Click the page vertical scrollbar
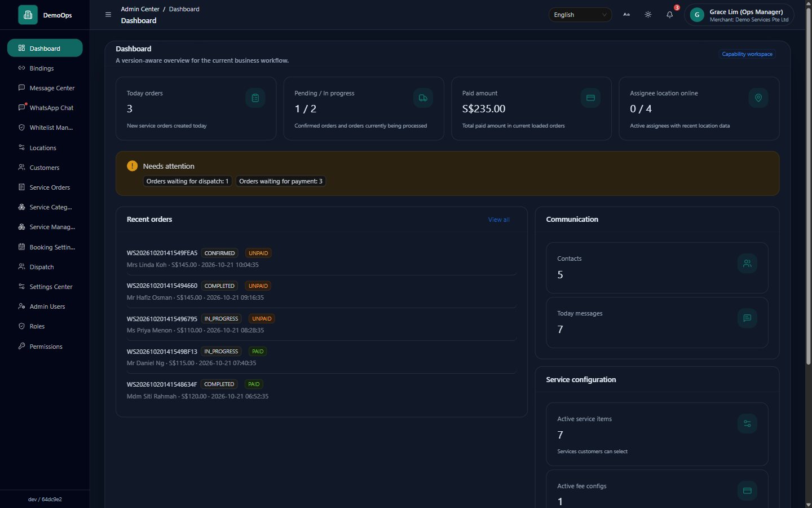The width and height of the screenshot is (812, 508). pos(808,186)
